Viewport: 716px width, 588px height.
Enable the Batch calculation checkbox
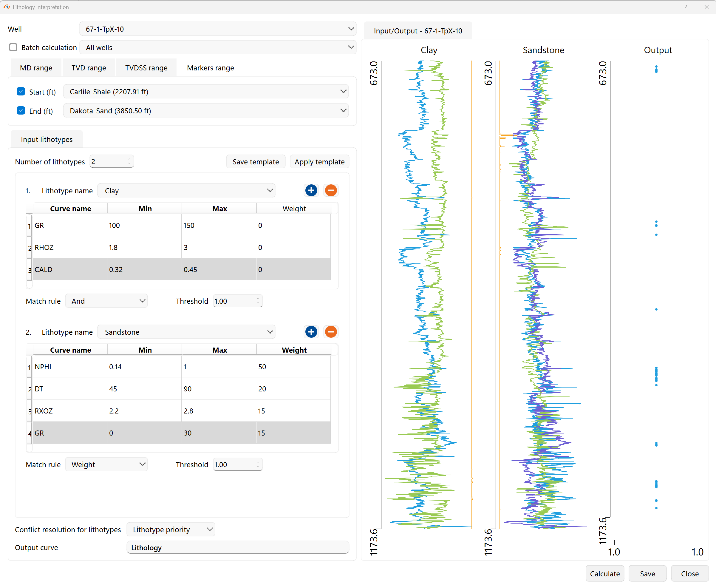[13, 47]
